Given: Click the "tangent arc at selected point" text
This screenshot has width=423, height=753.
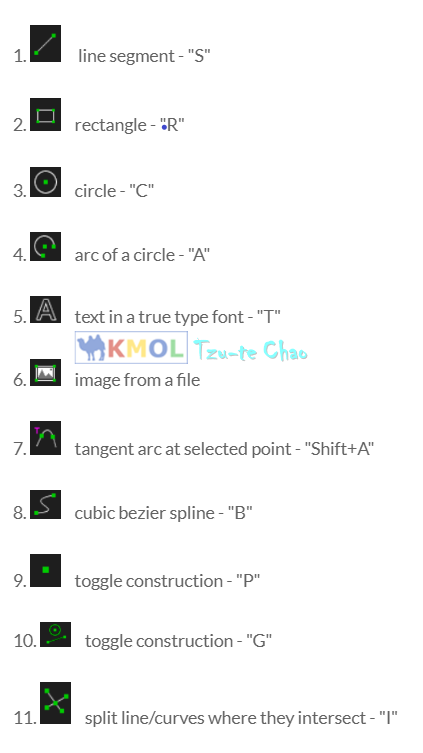Looking at the screenshot, I should click(x=183, y=449).
